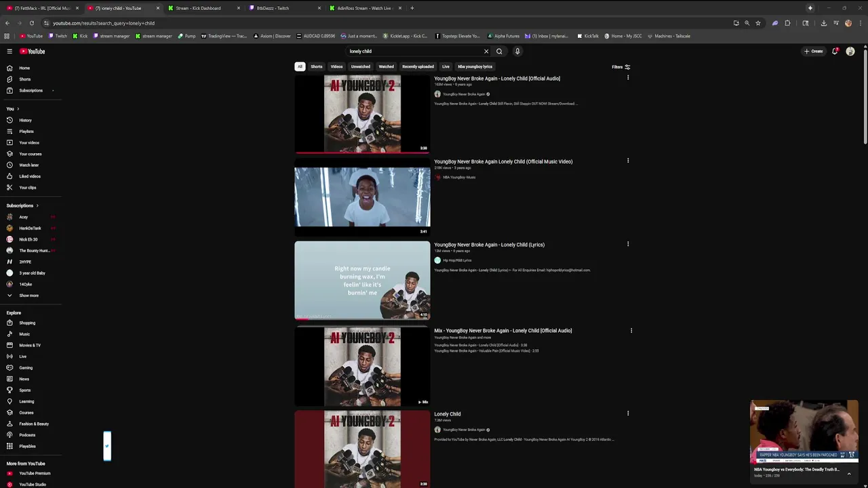Screen dimensions: 868x488
Task: Bookmark page with the star icon
Action: click(758, 23)
